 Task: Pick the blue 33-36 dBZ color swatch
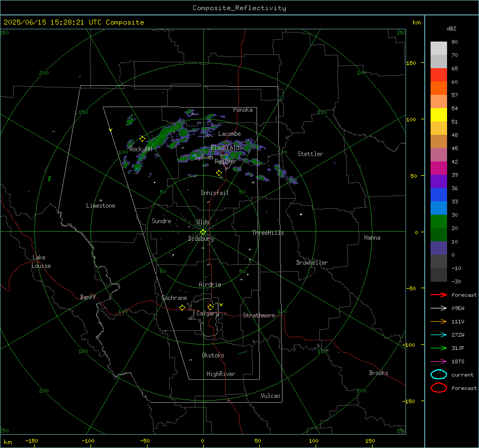tap(439, 195)
